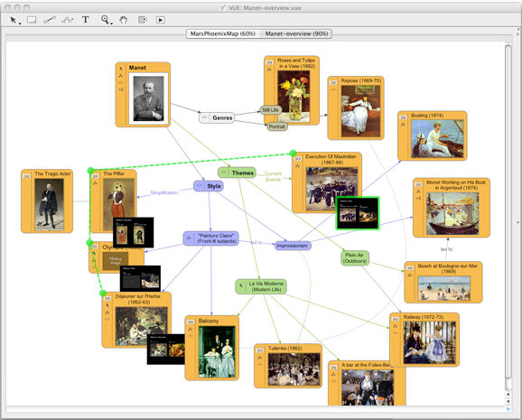Activate the Text tool
Viewport: 522px width, 420px height.
point(86,20)
